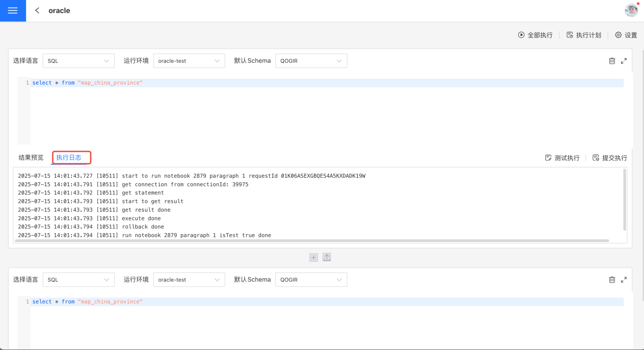Open the first 默认Schema QOGIR dropdown
644x350 pixels.
tap(311, 61)
